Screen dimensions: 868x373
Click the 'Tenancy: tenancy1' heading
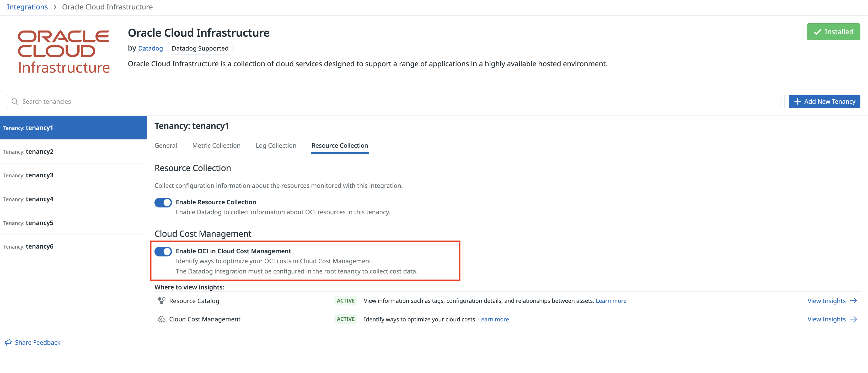(x=192, y=126)
